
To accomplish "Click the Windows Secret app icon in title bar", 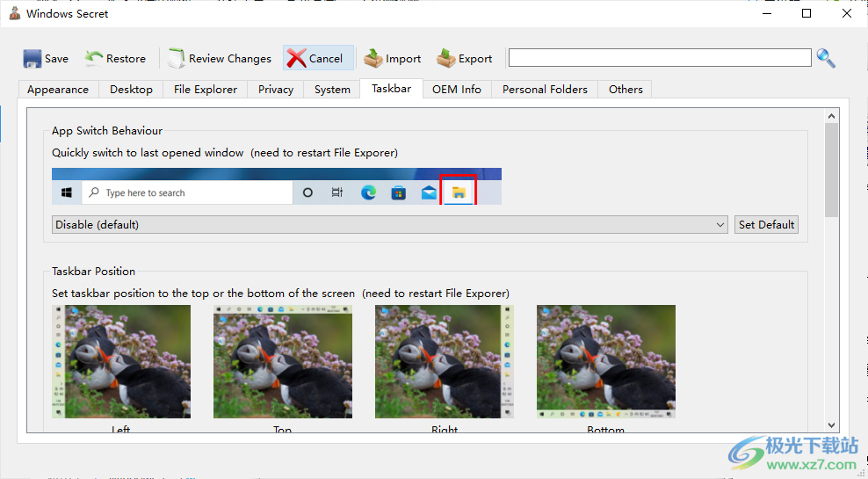I will click(x=14, y=14).
